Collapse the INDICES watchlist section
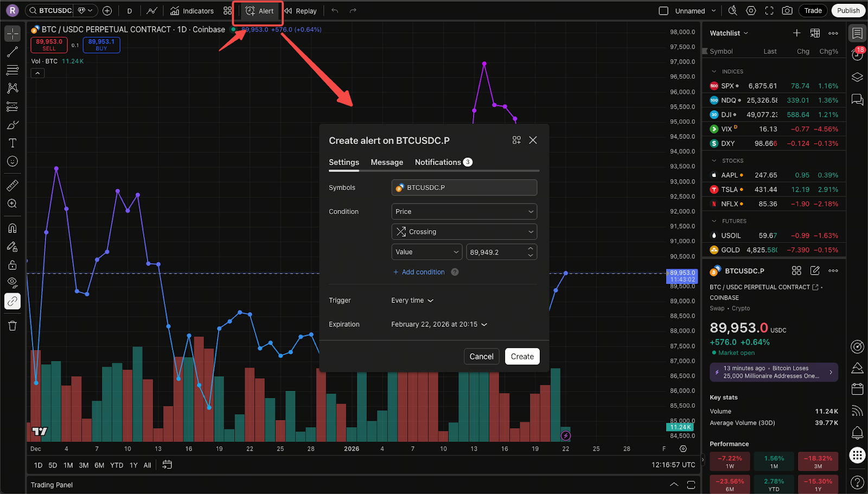868x494 pixels. [713, 72]
